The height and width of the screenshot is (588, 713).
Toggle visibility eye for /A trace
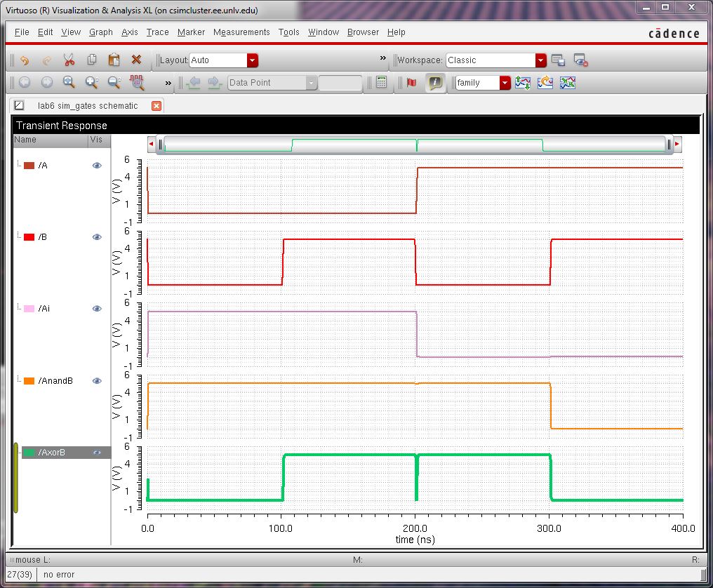click(x=97, y=166)
